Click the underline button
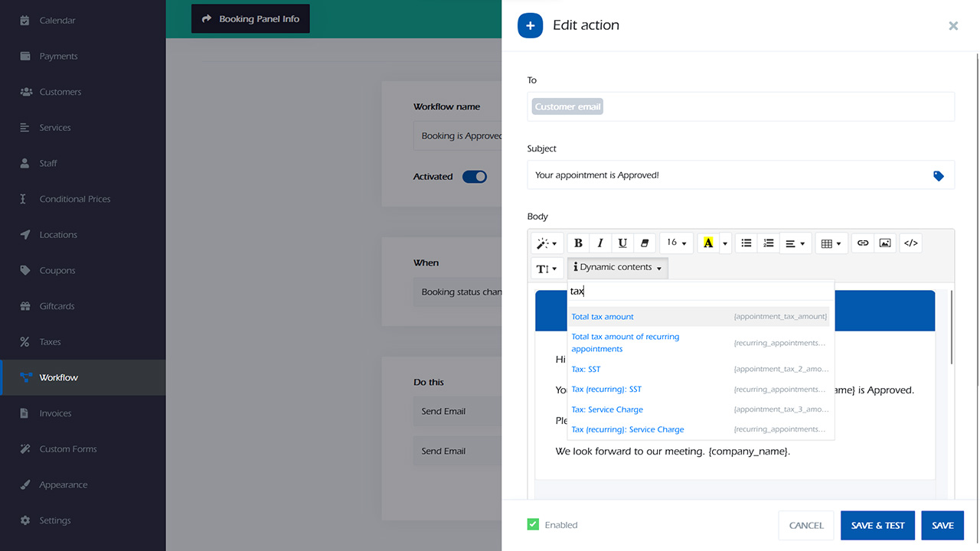This screenshot has height=551, width=980. pos(622,243)
